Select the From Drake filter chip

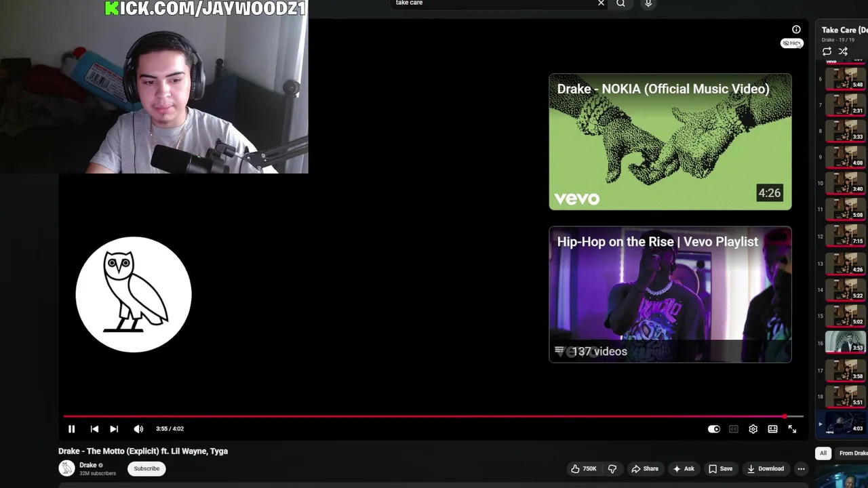pyautogui.click(x=852, y=453)
